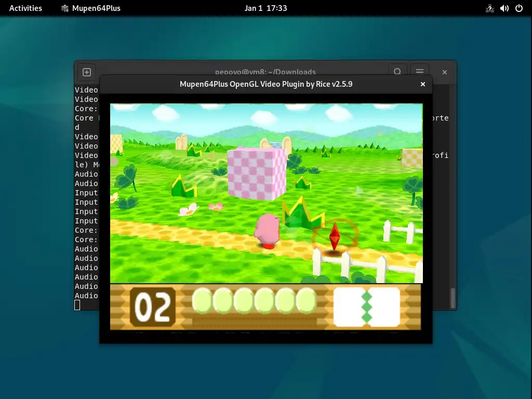Click the terminal search icon

click(397, 72)
